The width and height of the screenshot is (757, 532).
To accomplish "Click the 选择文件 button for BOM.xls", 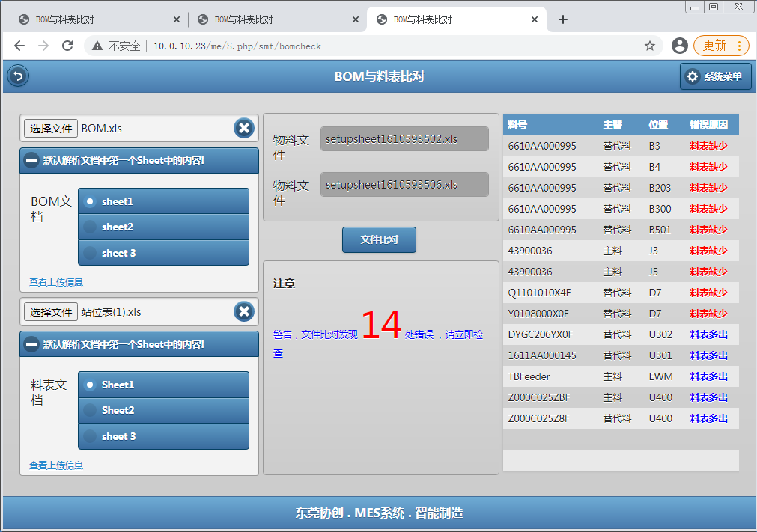I will (51, 129).
